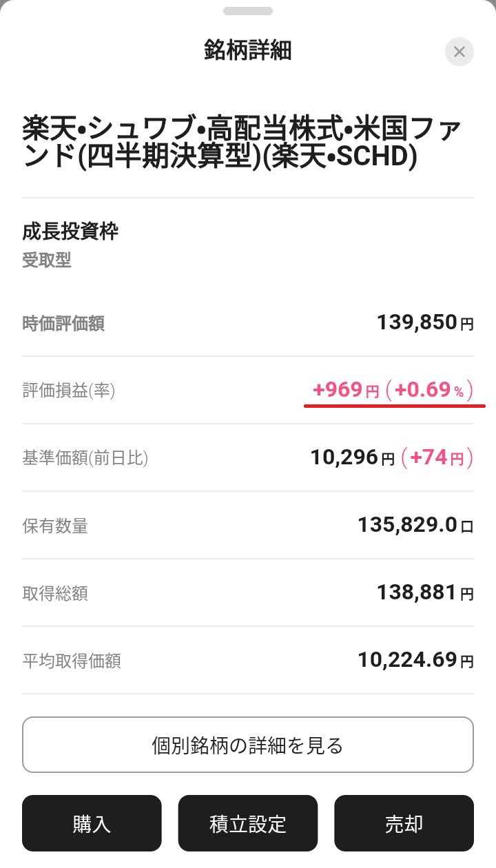Image resolution: width=496 pixels, height=868 pixels.
Task: Select the 成長投資枠 label
Action: point(70,231)
